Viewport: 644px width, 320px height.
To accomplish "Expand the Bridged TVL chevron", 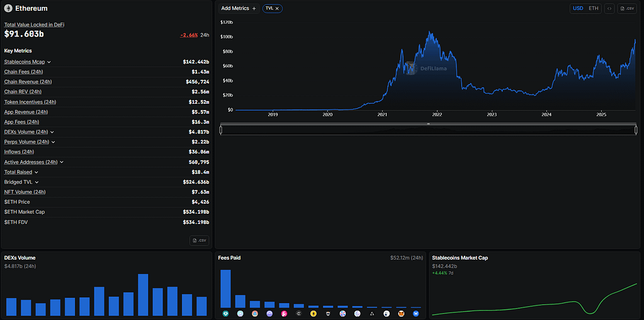I will (37, 182).
